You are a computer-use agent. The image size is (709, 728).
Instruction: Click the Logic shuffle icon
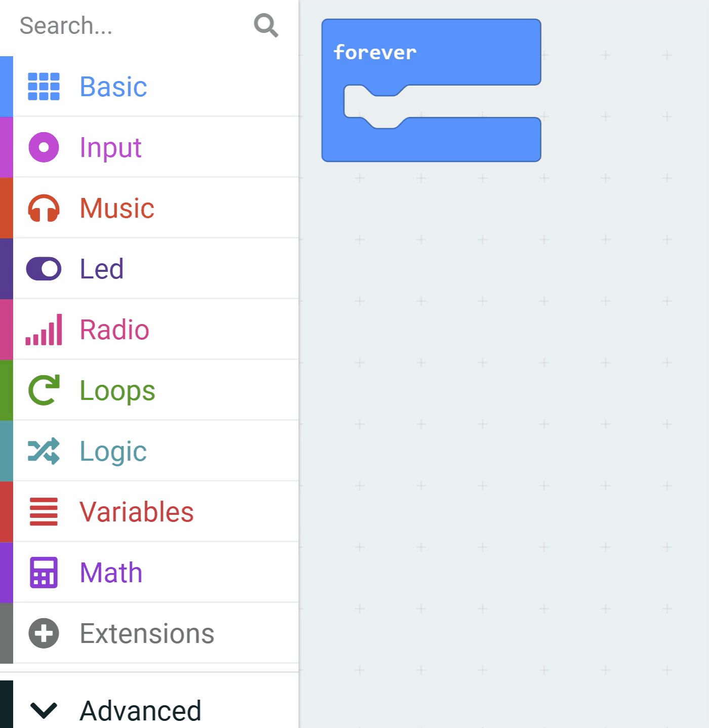(44, 451)
